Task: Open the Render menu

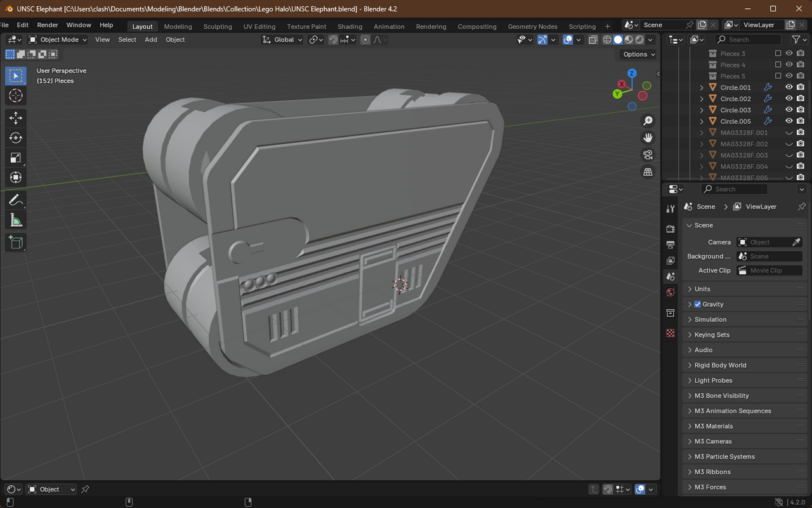Action: coord(48,25)
